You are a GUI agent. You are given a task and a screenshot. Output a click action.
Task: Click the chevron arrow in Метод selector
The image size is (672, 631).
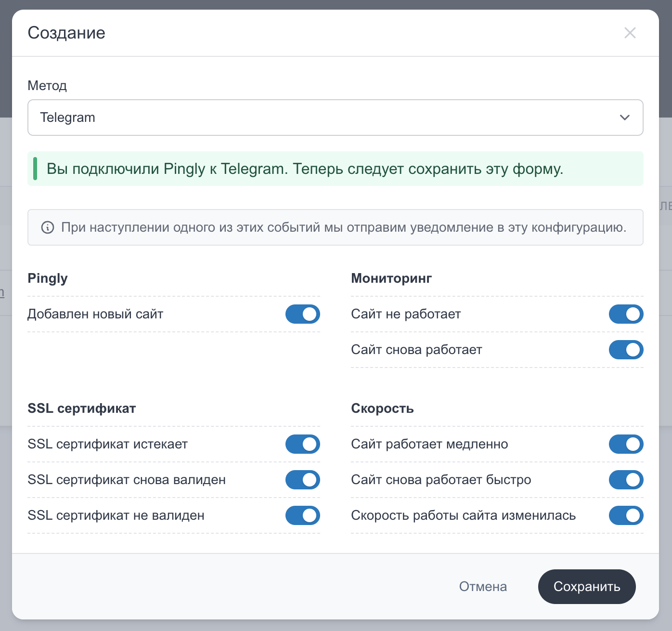625,118
